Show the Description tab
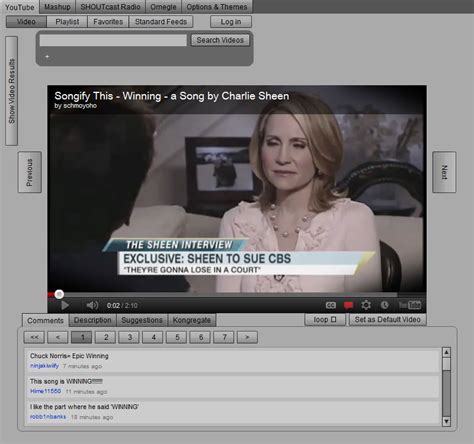The width and height of the screenshot is (474, 444). (93, 320)
